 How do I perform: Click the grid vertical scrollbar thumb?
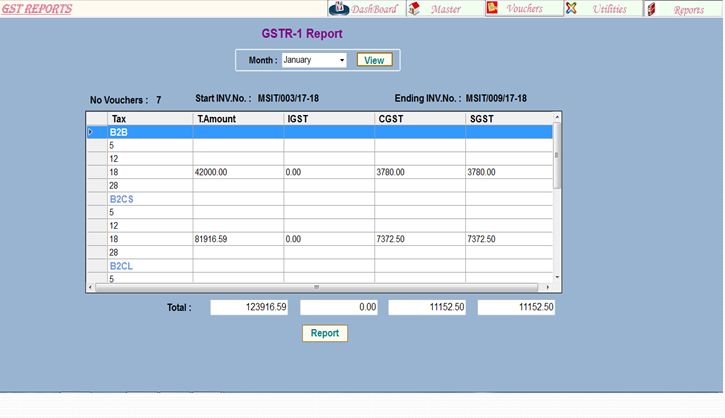(x=557, y=155)
